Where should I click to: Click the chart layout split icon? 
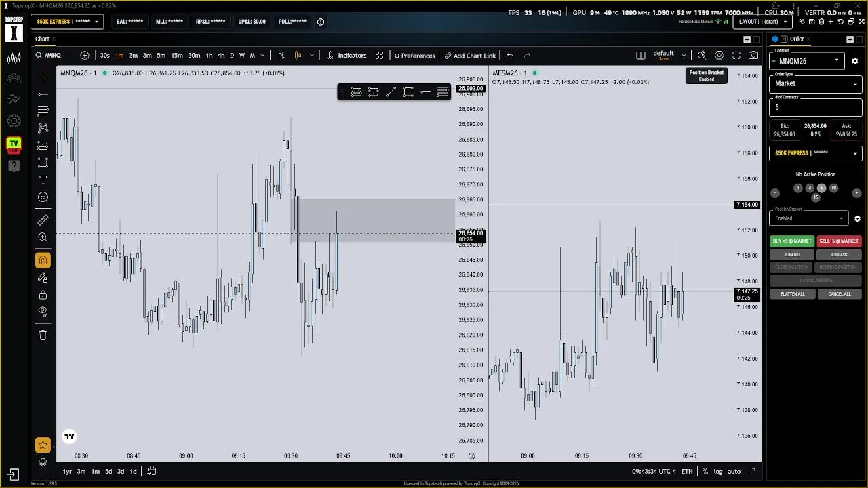[641, 56]
